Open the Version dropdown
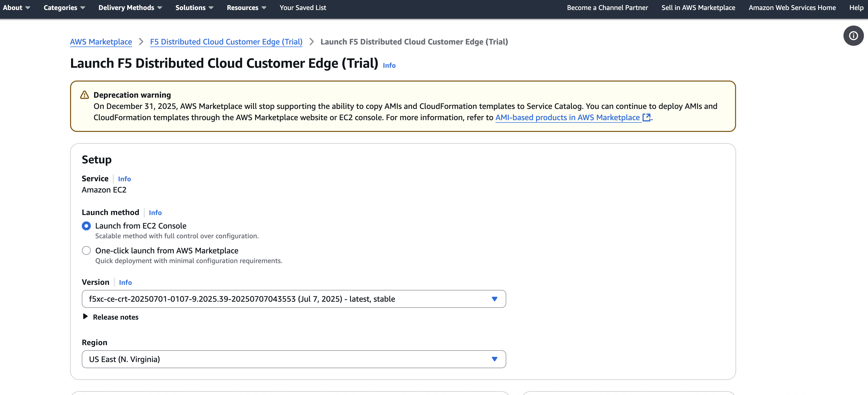The width and height of the screenshot is (868, 395). [494, 299]
